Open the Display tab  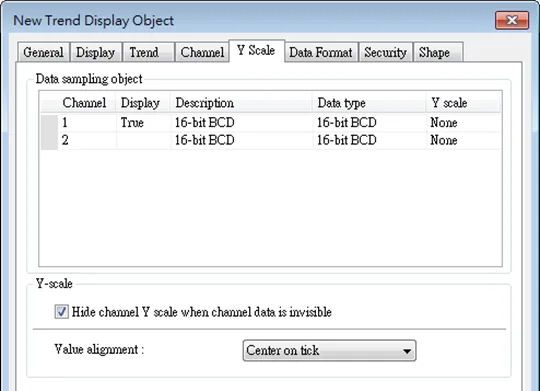(96, 52)
